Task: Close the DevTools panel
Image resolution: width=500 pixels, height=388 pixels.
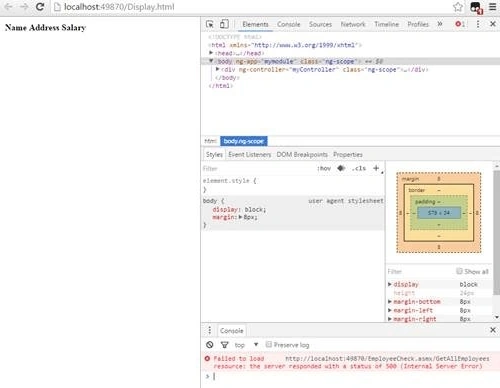Action: (x=493, y=24)
